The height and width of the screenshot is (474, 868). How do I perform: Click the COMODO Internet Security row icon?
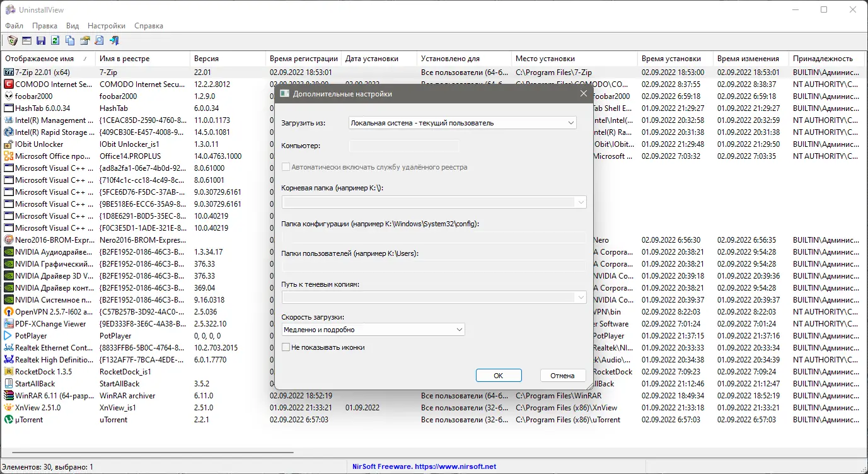tap(9, 84)
